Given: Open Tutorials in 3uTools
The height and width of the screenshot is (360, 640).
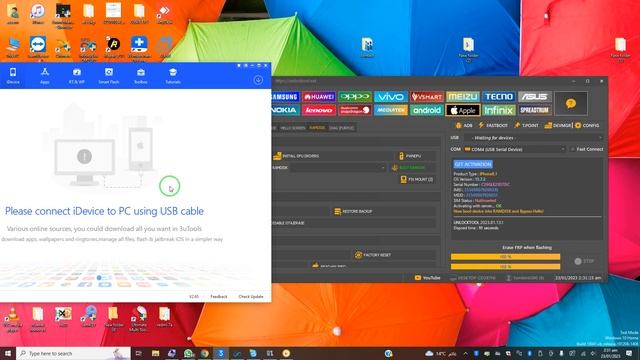Looking at the screenshot, I should coord(173,76).
